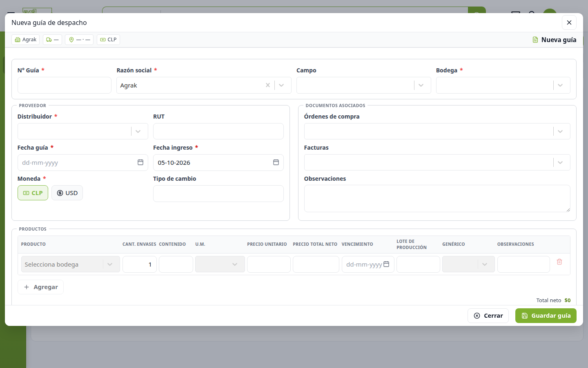Expand the Razón social dropdown
This screenshot has height=368, width=588.
click(x=281, y=85)
